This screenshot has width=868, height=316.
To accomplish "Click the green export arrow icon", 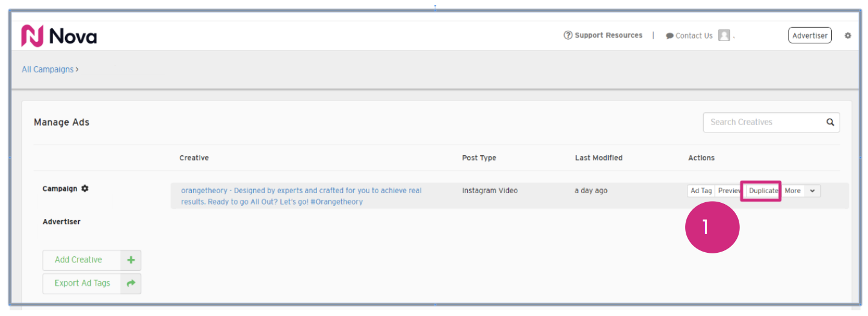I will 131,283.
